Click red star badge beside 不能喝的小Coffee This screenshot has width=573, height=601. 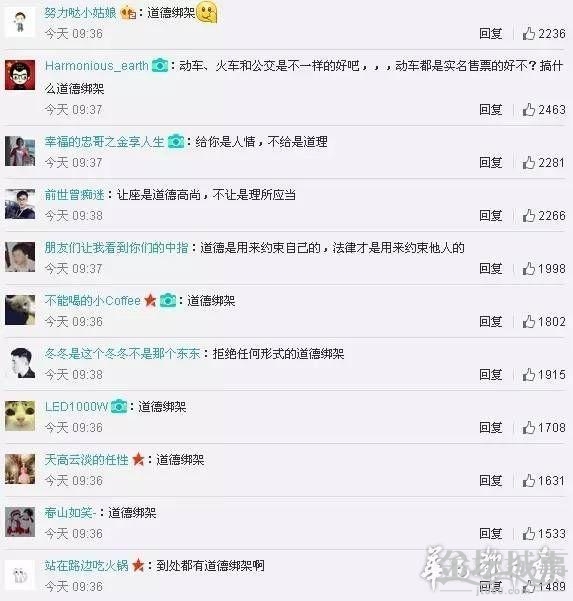(150, 300)
